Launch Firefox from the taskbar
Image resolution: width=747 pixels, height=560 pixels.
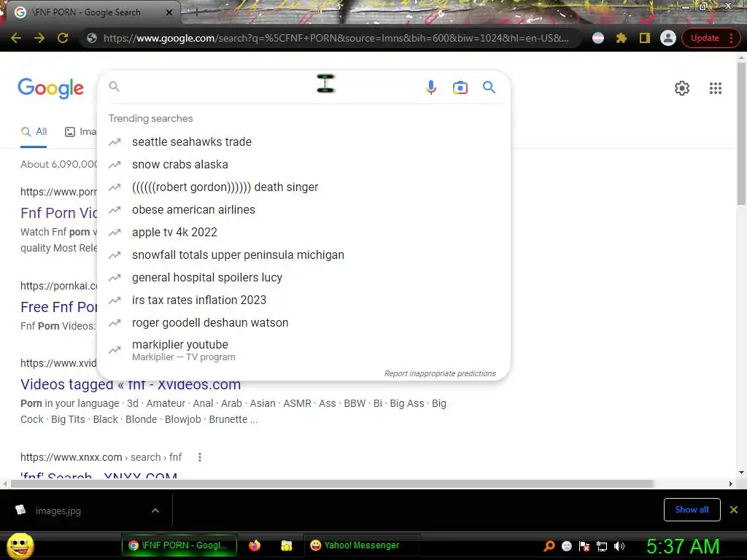pyautogui.click(x=255, y=545)
